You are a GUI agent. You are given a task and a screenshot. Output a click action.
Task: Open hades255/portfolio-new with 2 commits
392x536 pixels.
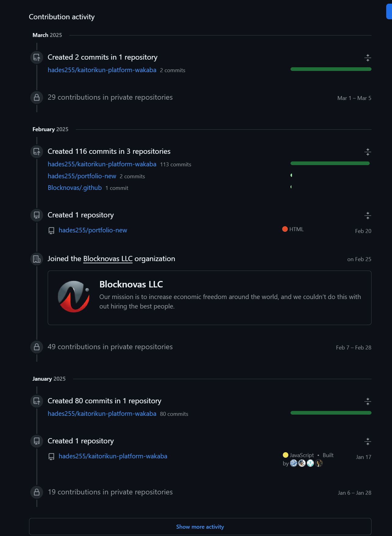(82, 176)
